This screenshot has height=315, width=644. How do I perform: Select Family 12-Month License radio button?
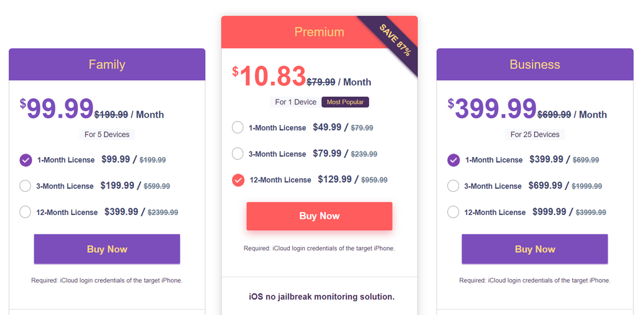pyautogui.click(x=25, y=212)
